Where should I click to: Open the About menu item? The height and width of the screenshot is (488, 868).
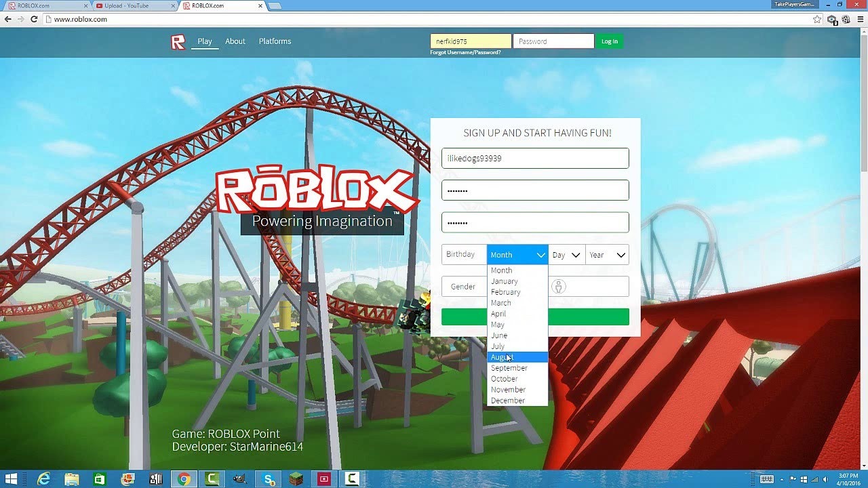click(235, 41)
